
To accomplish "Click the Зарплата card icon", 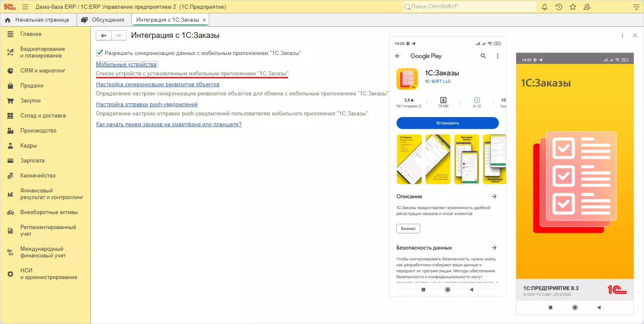I will coord(11,161).
